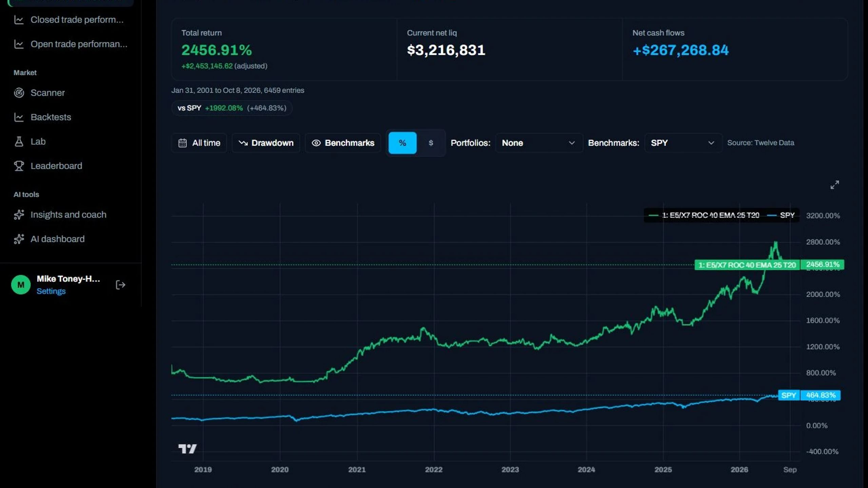Click the Source: Twelve Data text
The width and height of the screenshot is (868, 488).
coord(761,143)
